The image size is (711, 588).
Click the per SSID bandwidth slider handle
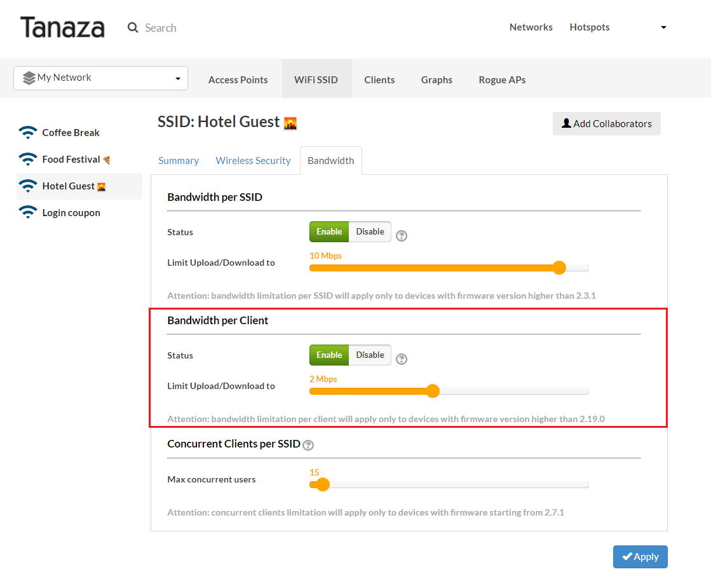click(560, 268)
